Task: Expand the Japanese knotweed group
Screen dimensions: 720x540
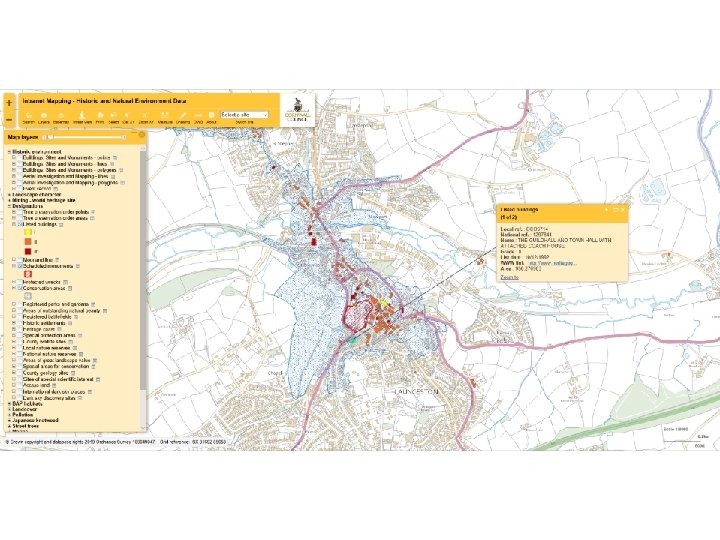Action: (10, 420)
